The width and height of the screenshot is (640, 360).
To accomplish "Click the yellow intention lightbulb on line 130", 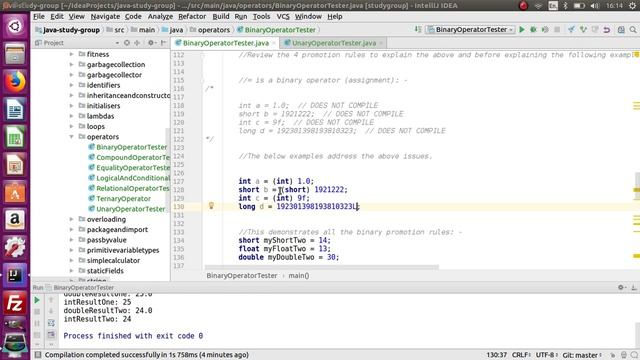I will 211,206.
